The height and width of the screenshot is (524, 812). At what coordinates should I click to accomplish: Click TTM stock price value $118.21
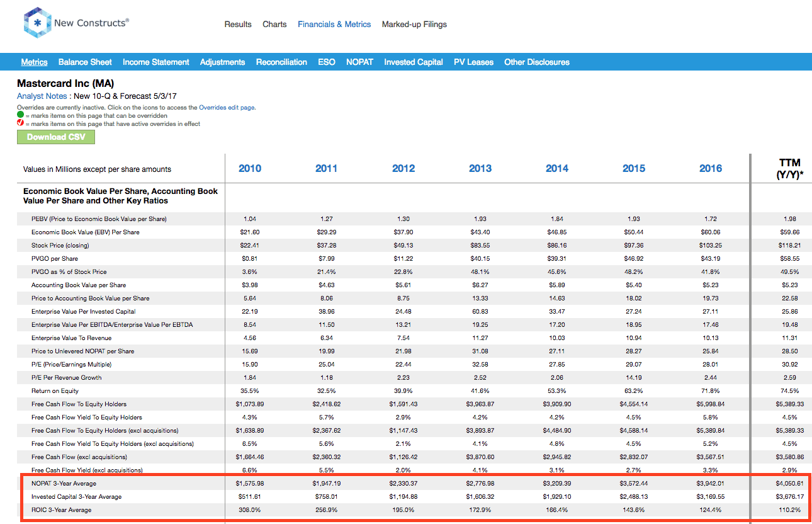(x=789, y=246)
